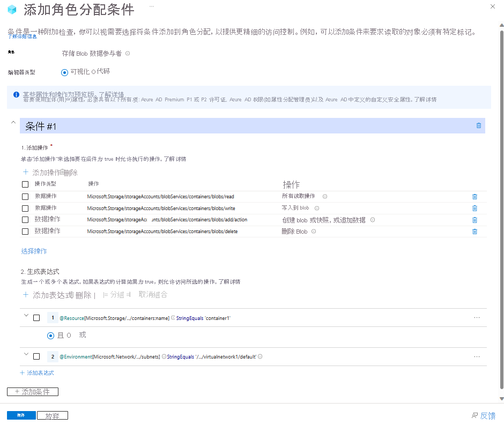The image size is (504, 425).
Task: Click trash icon for blobs/read action row
Action: coord(475,197)
